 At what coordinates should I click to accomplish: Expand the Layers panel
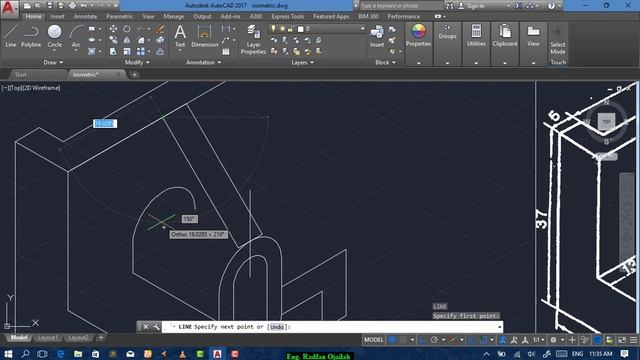pyautogui.click(x=302, y=62)
